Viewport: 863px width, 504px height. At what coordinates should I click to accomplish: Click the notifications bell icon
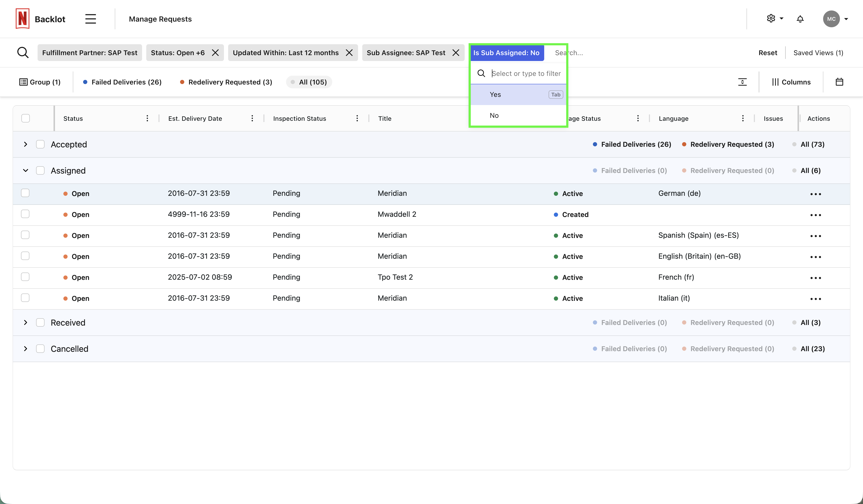coord(800,19)
